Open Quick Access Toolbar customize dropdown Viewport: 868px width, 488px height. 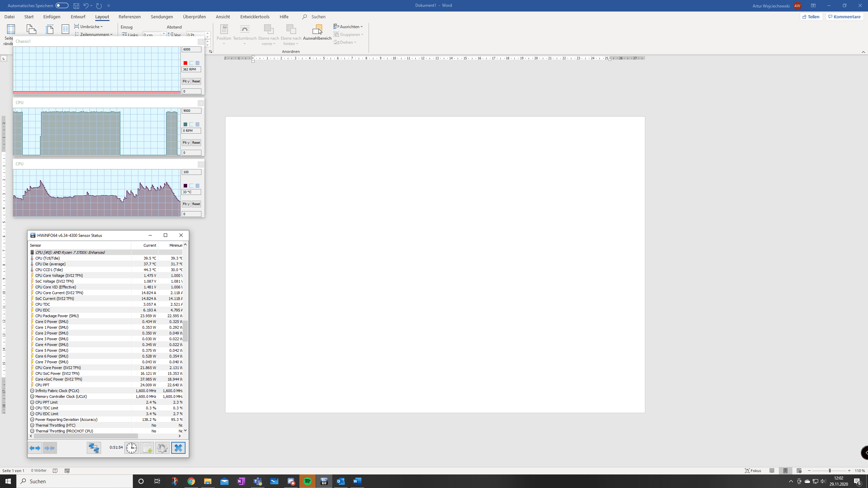109,6
